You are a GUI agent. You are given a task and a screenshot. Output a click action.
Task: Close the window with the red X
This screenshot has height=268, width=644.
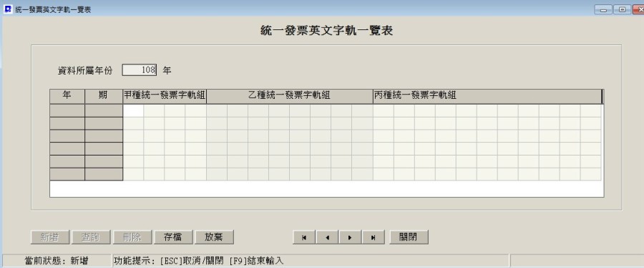638,9
